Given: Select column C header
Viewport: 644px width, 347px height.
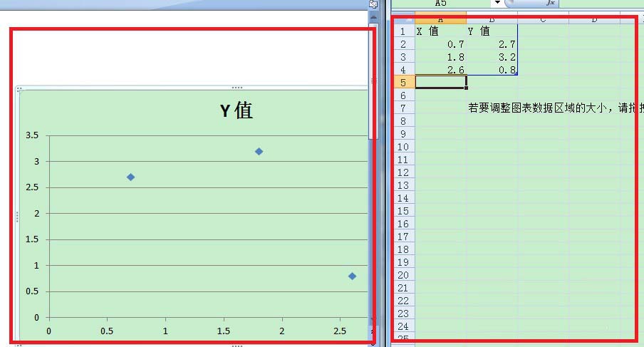Looking at the screenshot, I should [543, 20].
